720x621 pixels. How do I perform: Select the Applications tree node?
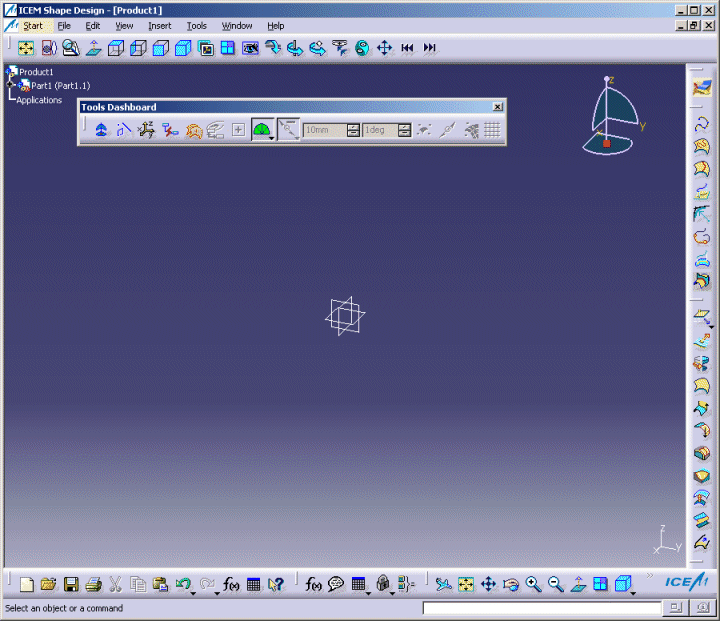(39, 100)
